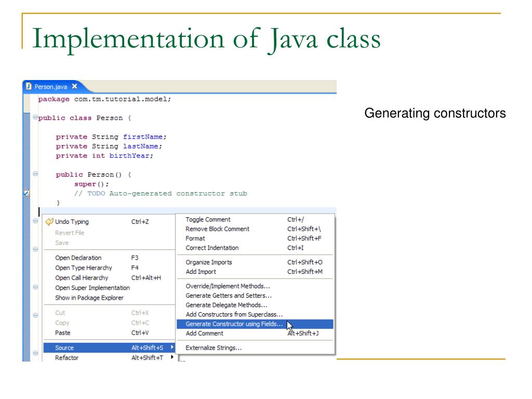Image resolution: width=532 pixels, height=399 pixels.
Task: Click the Revert File entry
Action: [x=109, y=233]
